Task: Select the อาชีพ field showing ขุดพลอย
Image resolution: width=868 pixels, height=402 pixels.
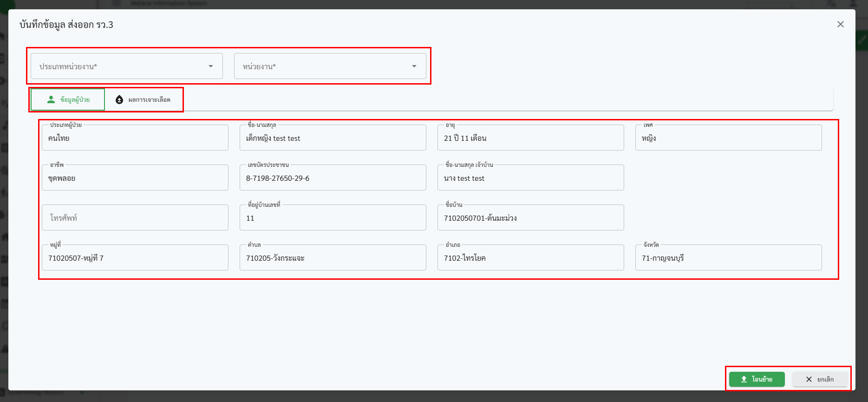Action: (135, 178)
